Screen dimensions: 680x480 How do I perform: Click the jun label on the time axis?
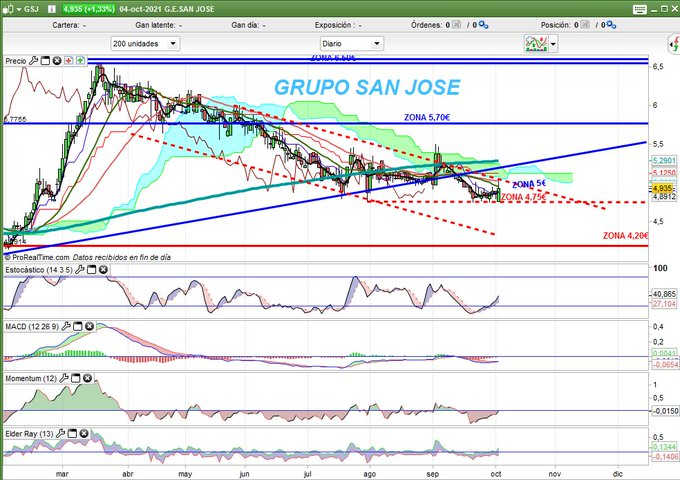244,473
